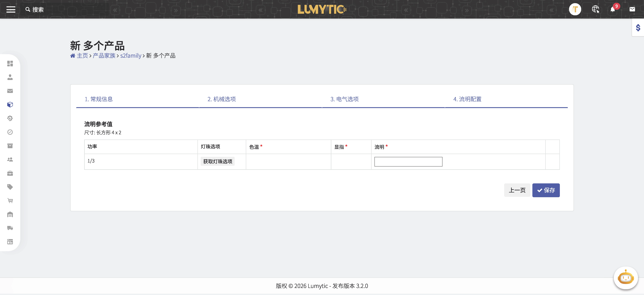The width and height of the screenshot is (644, 295).
Task: Click the shopping cart sidebar icon
Action: (10, 201)
